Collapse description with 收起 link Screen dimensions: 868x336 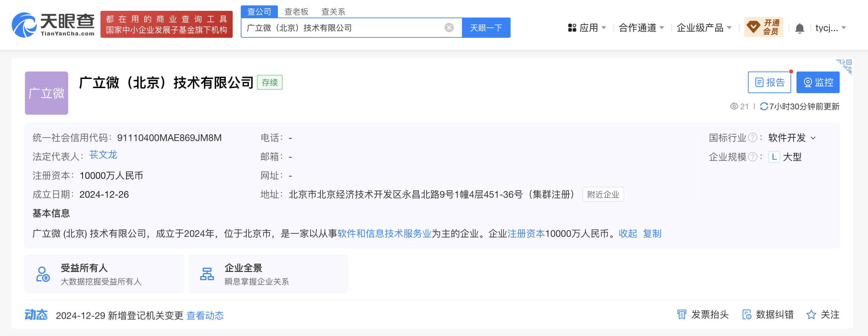(x=628, y=233)
